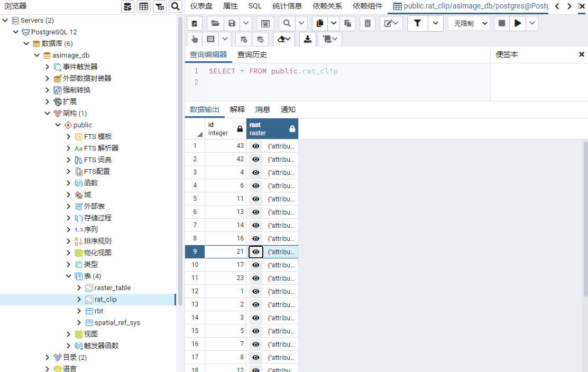The width and height of the screenshot is (588, 372).
Task: Open the 消息 messages tab
Action: tap(262, 109)
